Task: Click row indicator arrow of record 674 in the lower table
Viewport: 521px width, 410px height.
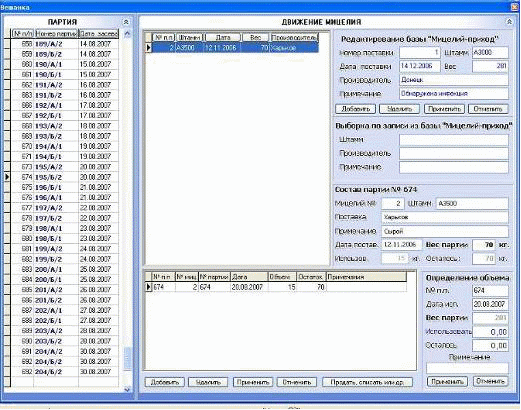Action: [x=149, y=287]
